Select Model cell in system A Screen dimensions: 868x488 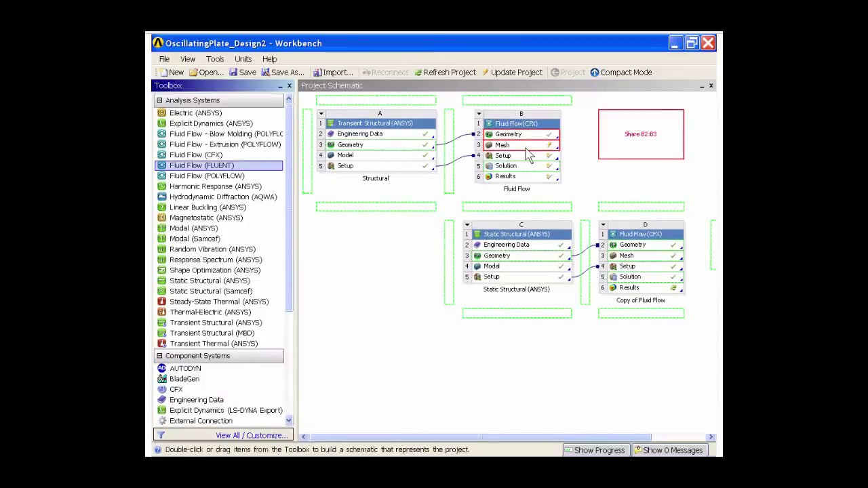(379, 155)
